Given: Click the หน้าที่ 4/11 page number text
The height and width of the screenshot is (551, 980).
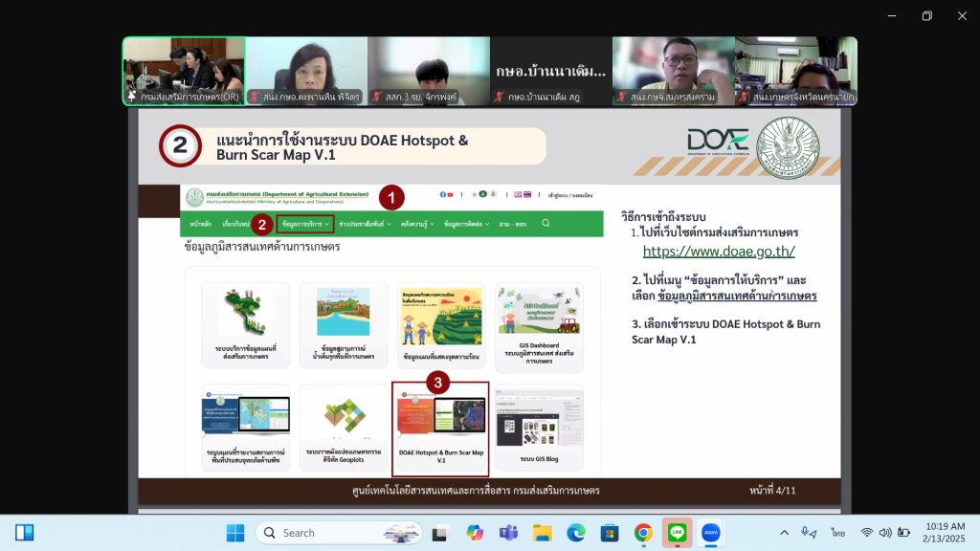Looking at the screenshot, I should [772, 491].
